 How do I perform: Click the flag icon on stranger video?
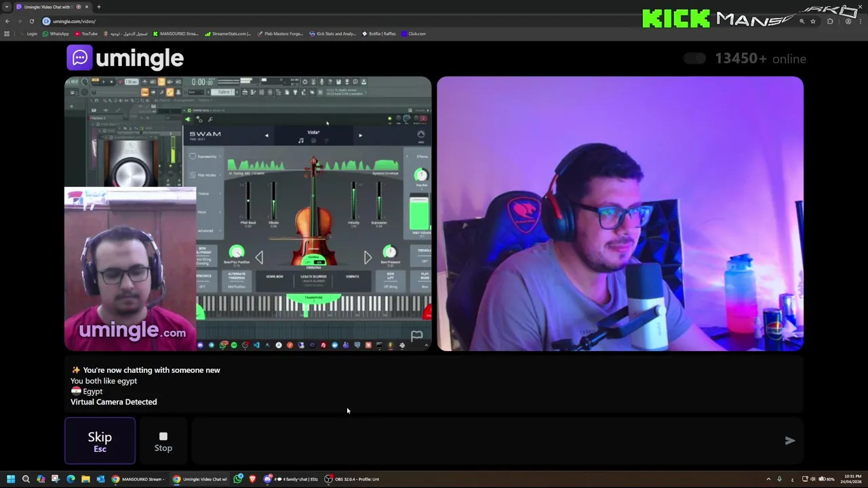coord(416,335)
